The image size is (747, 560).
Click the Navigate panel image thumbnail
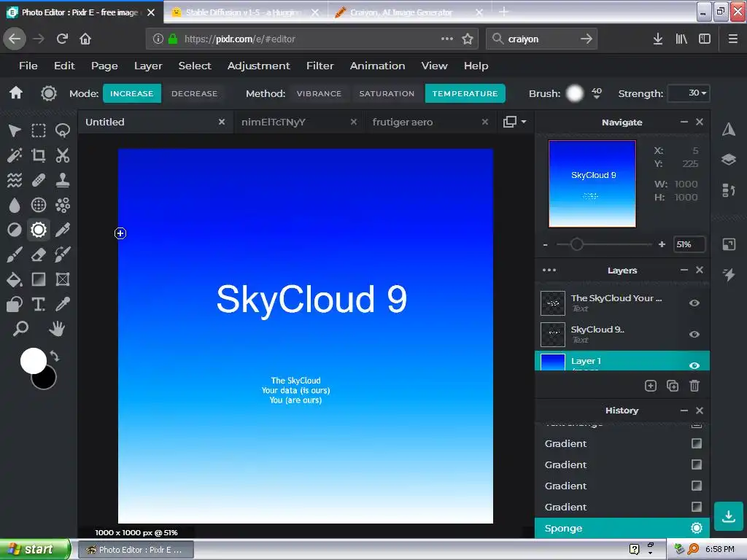coord(592,183)
